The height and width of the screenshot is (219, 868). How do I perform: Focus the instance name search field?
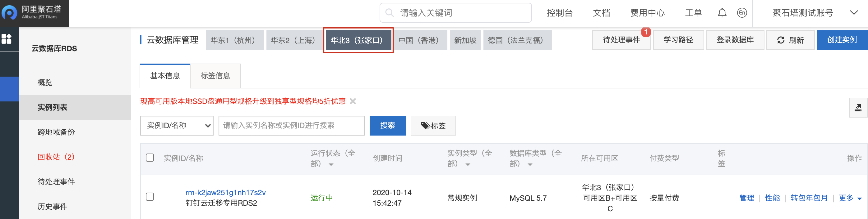coord(292,126)
